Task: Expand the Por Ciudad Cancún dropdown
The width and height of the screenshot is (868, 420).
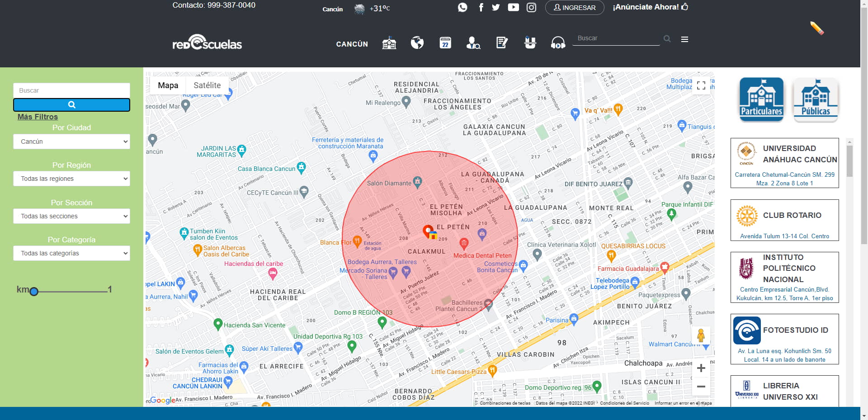Action: click(71, 142)
